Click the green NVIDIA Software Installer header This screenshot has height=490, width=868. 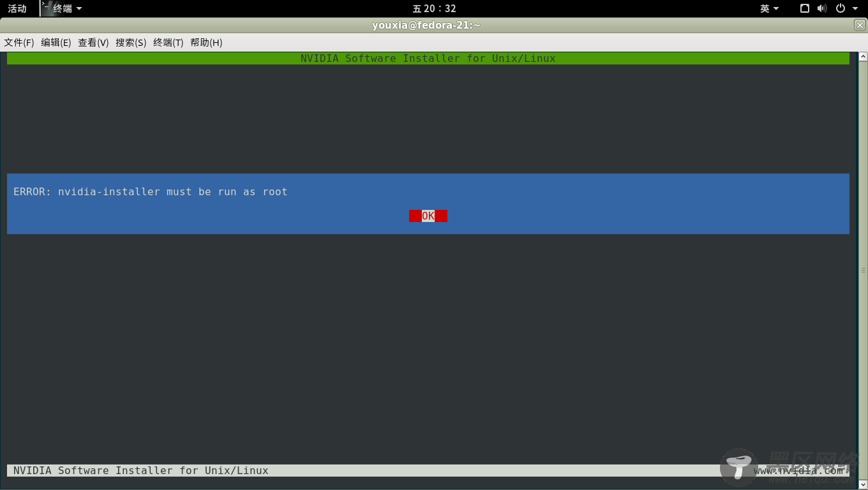point(428,58)
